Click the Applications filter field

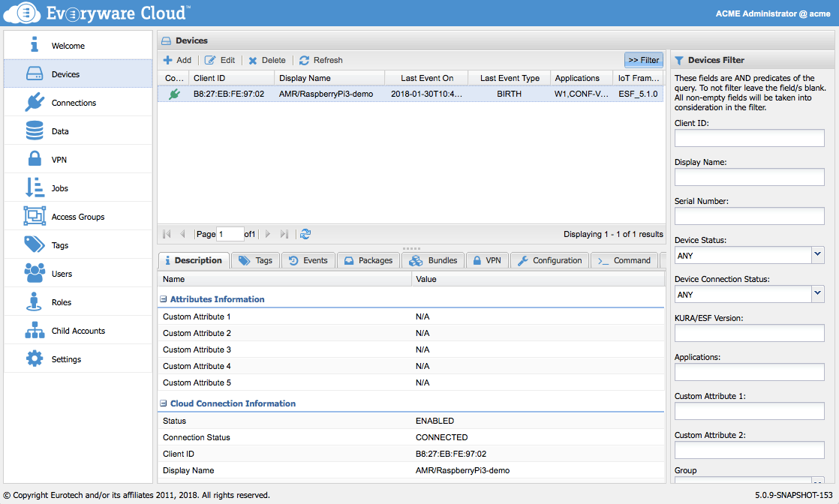pyautogui.click(x=749, y=372)
